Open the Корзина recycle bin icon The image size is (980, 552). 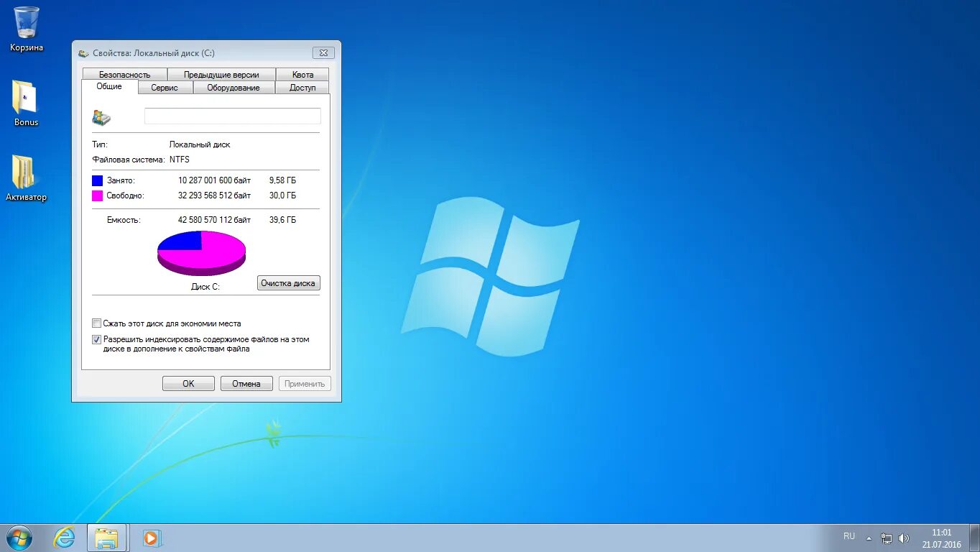pyautogui.click(x=27, y=29)
